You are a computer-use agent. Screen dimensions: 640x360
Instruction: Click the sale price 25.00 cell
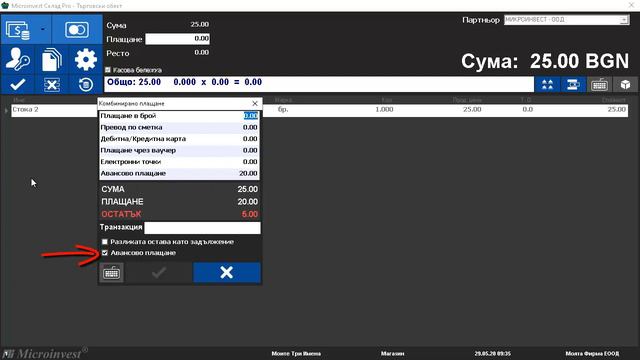point(472,109)
